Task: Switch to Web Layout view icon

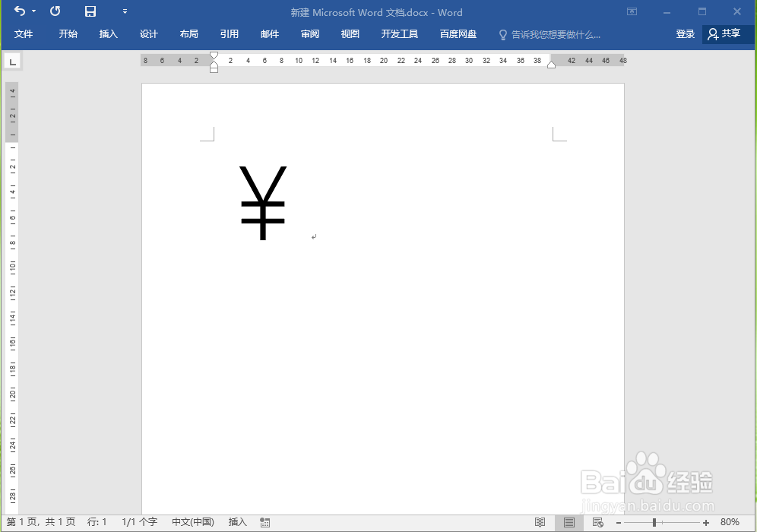Action: click(x=597, y=522)
